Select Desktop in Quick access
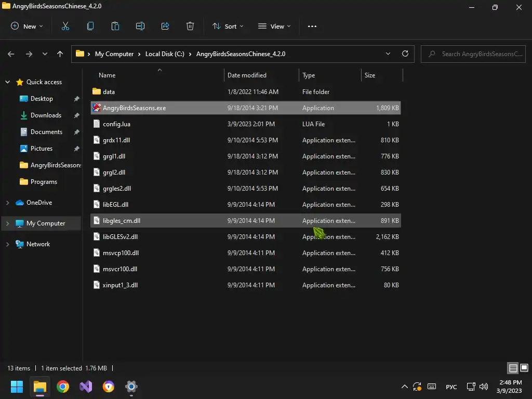 [42, 99]
